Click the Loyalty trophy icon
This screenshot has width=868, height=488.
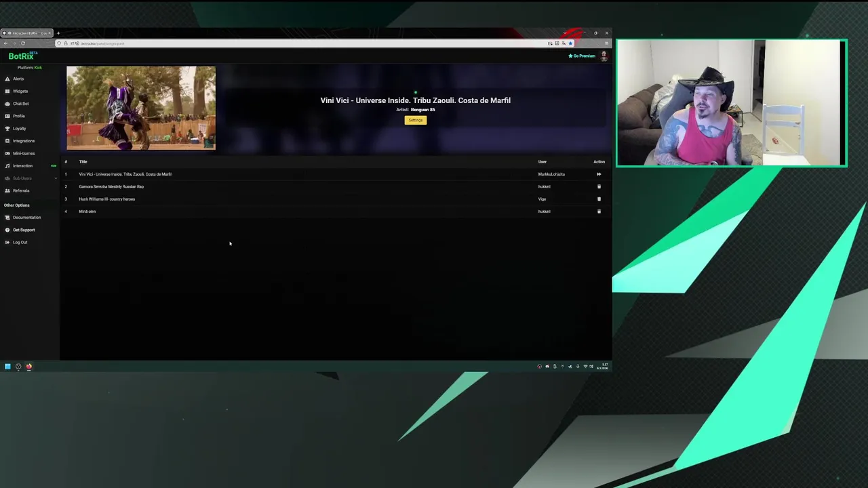[x=7, y=129]
